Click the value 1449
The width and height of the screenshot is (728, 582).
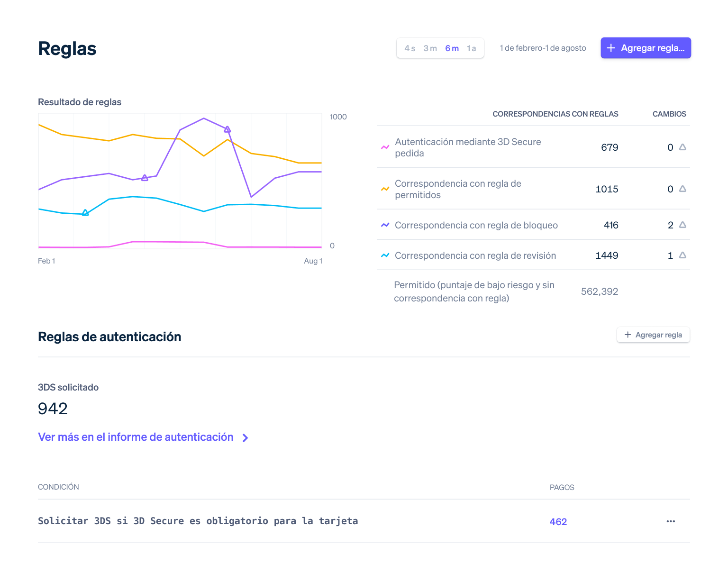(607, 255)
